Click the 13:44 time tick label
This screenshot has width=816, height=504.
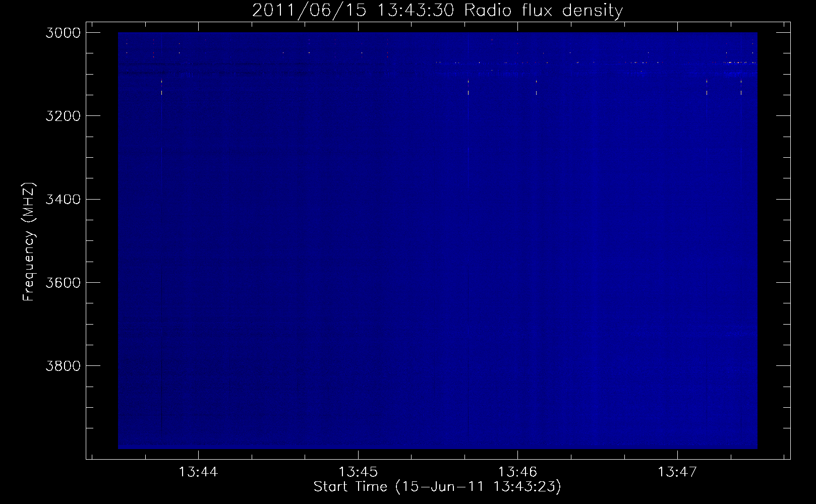[x=199, y=472]
